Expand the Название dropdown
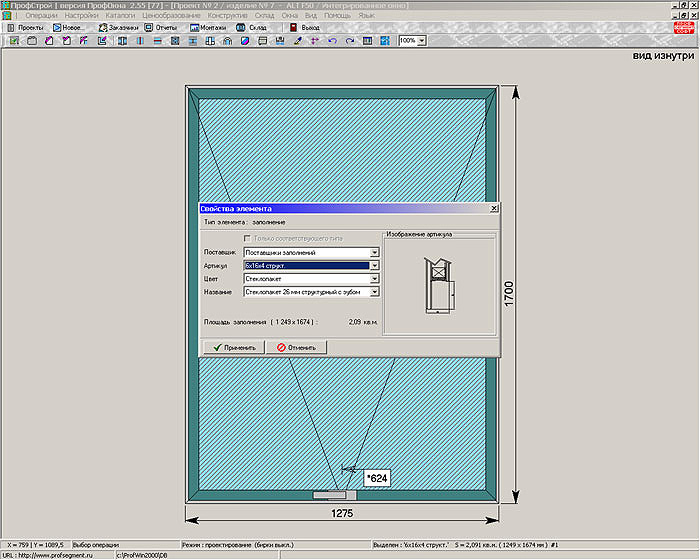The width and height of the screenshot is (700, 560). coord(374,292)
